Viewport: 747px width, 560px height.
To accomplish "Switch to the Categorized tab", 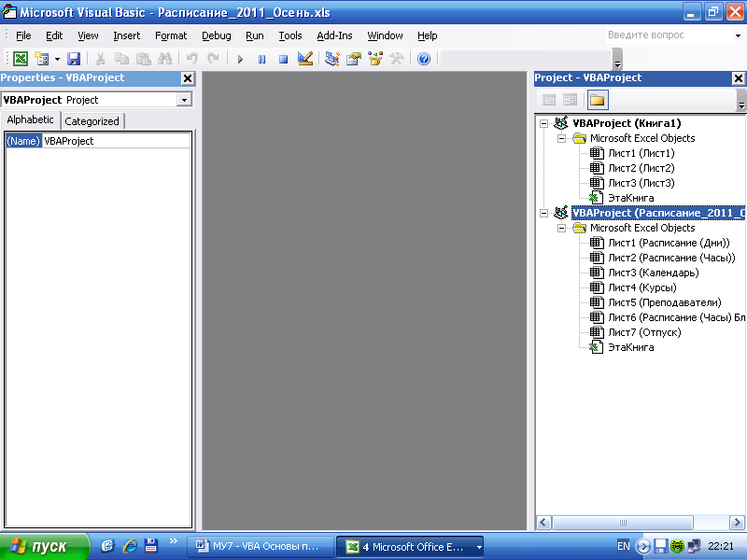I will [x=92, y=121].
